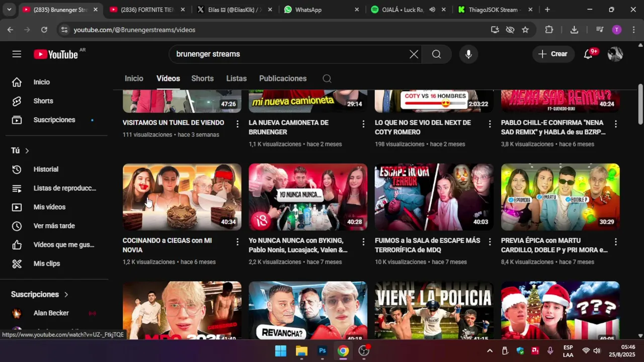Image resolution: width=644 pixels, height=362 pixels.
Task: Open FUIMOS a la SALA de ESCAPE title
Action: pos(427,245)
